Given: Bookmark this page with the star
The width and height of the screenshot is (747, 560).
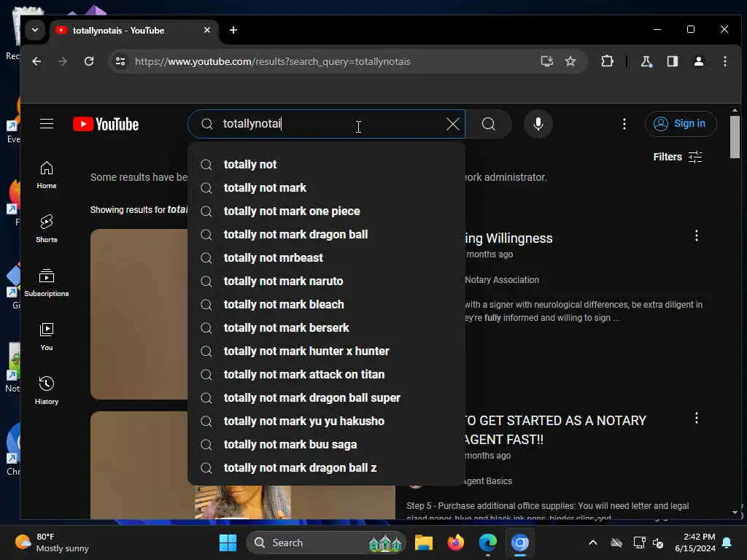Looking at the screenshot, I should 570,61.
